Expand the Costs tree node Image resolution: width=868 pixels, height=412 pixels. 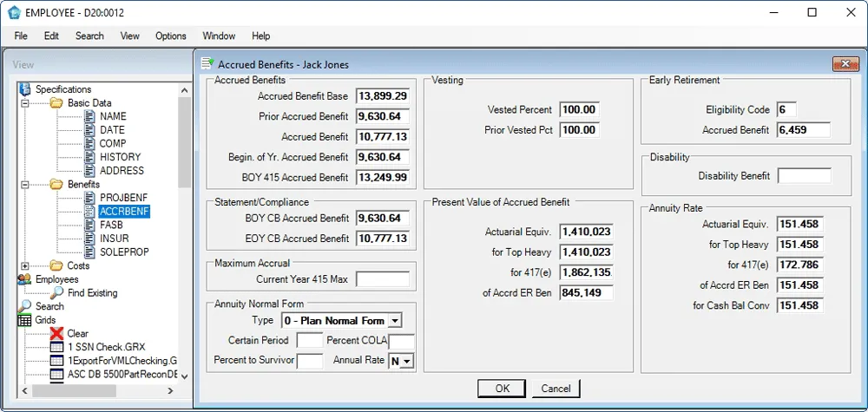(24, 265)
